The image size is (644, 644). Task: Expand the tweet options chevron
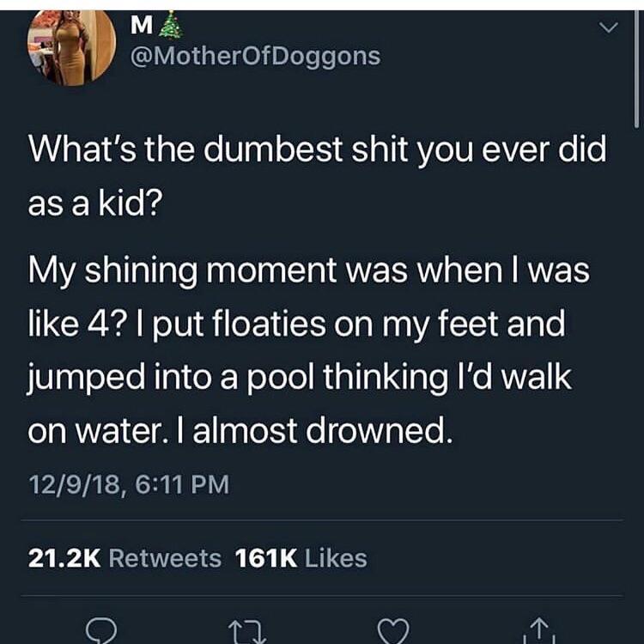607,30
